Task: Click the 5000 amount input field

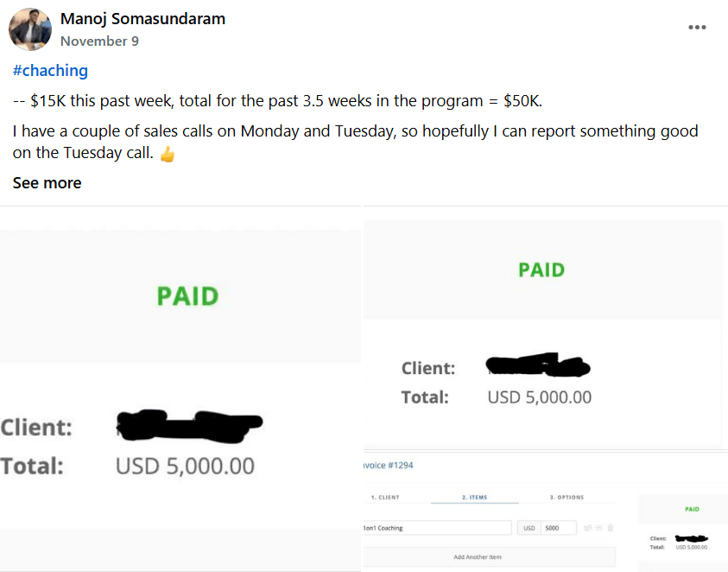Action: point(559,527)
